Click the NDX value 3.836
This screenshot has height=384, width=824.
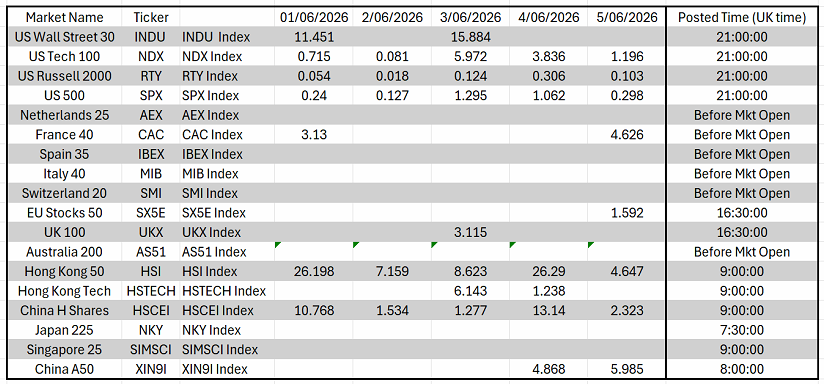pyautogui.click(x=549, y=57)
